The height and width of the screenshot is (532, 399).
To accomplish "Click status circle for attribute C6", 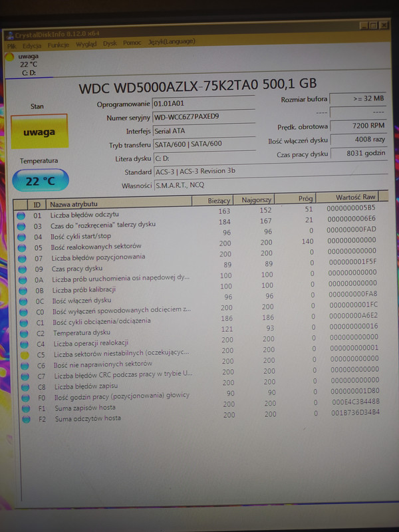I will [25, 366].
